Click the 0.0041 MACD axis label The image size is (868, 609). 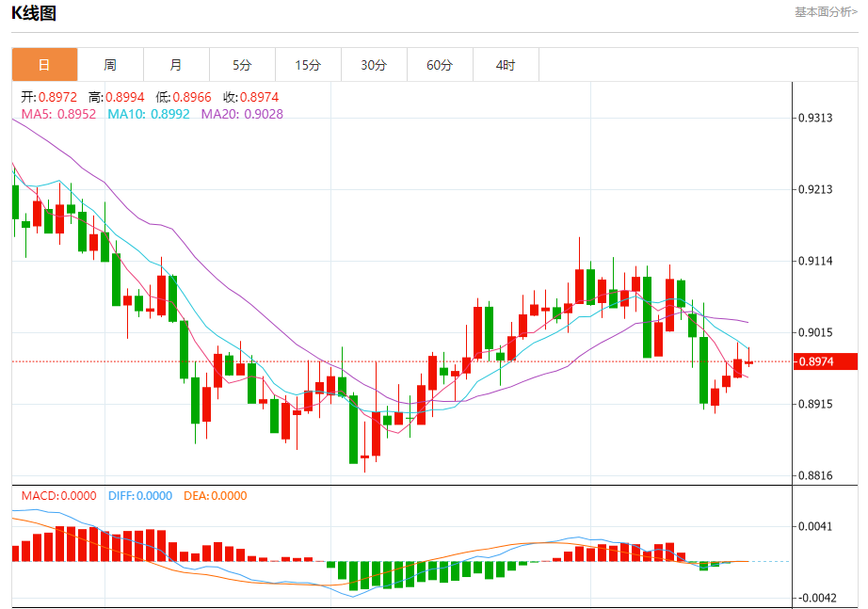(x=815, y=526)
